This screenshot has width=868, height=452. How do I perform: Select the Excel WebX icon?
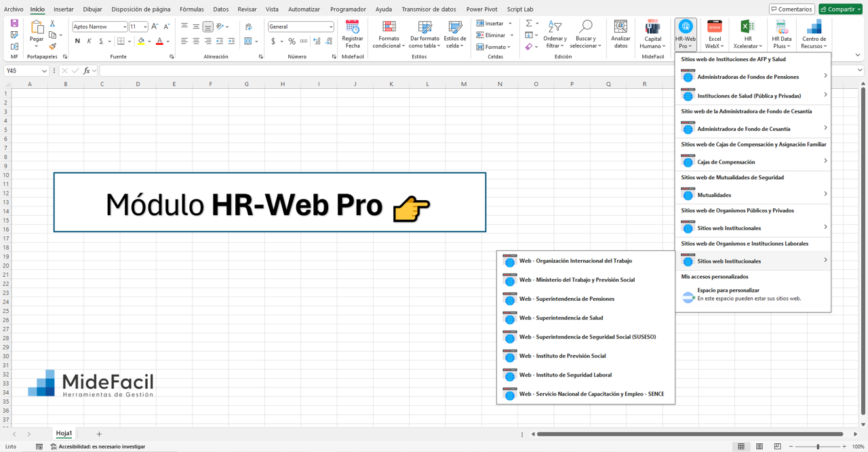pos(714,34)
